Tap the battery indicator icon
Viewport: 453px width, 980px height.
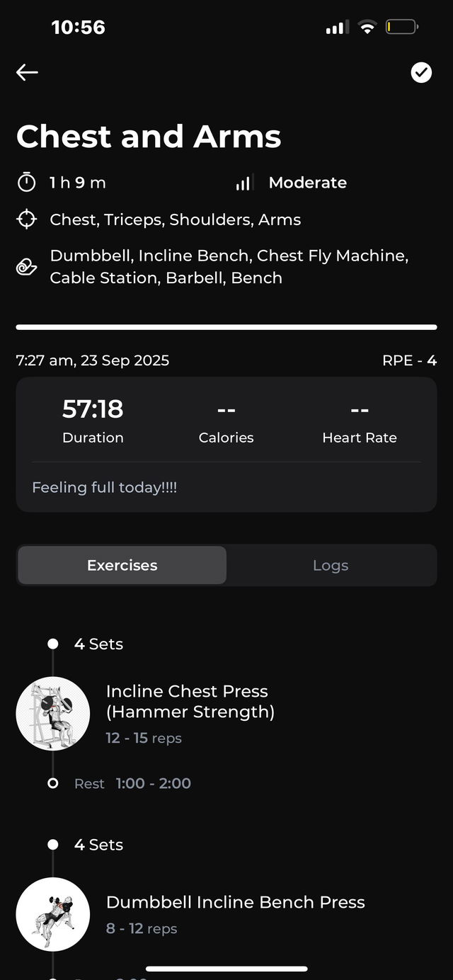(401, 28)
